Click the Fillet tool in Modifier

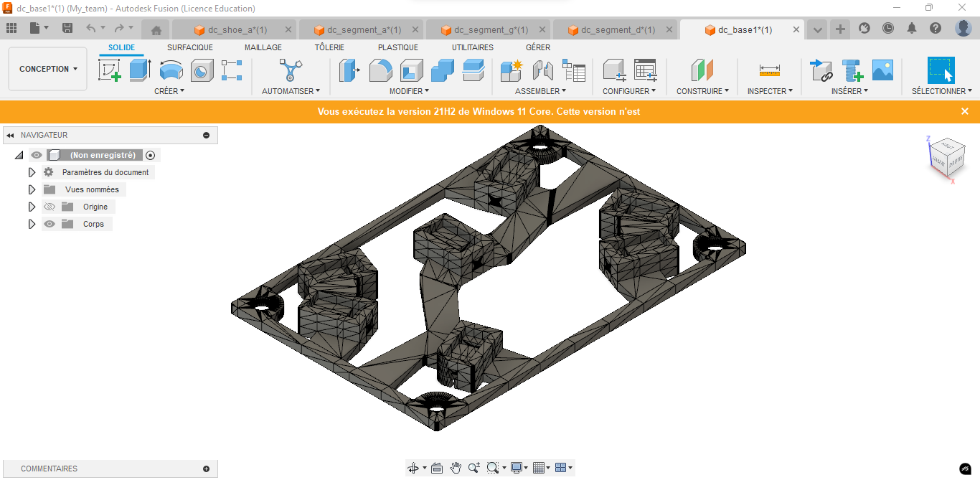(x=380, y=70)
